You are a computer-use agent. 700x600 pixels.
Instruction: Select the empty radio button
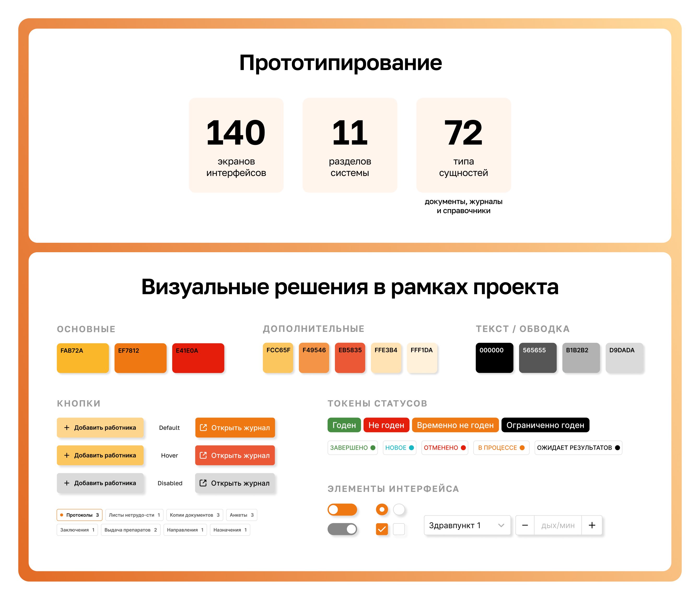click(399, 509)
